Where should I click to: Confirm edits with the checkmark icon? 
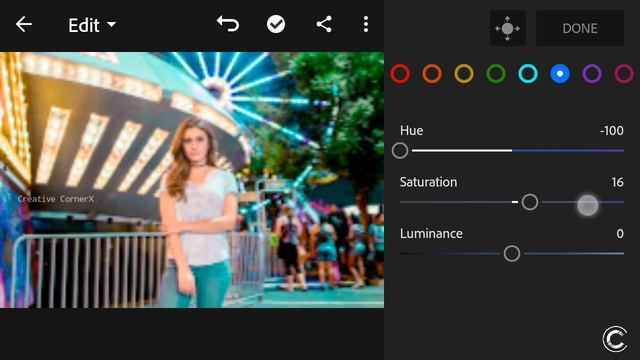(276, 24)
